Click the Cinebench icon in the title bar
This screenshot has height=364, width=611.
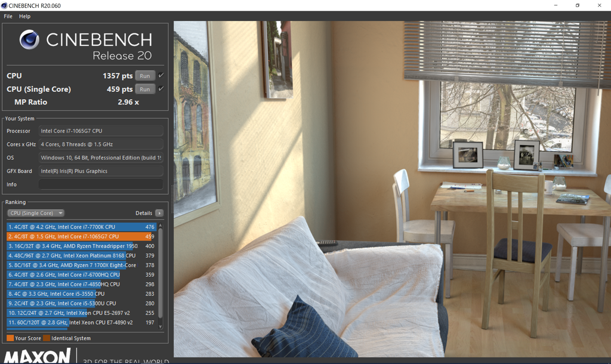tap(4, 5)
